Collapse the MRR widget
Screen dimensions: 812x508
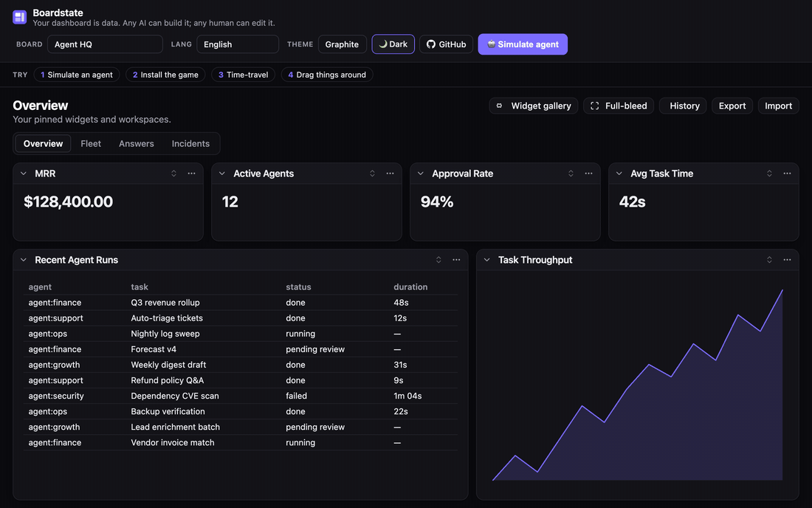point(24,174)
